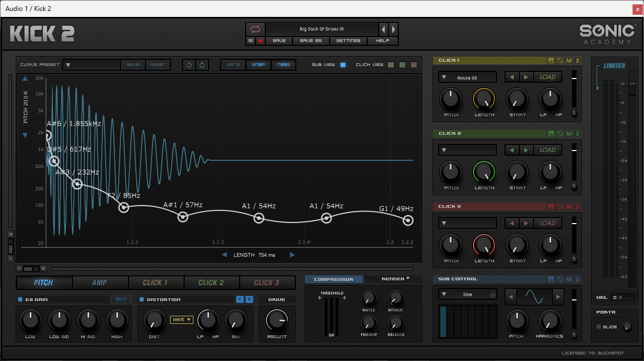The image size is (644, 361).
Task: Load next Click 1 sample arrow
Action: pos(526,77)
